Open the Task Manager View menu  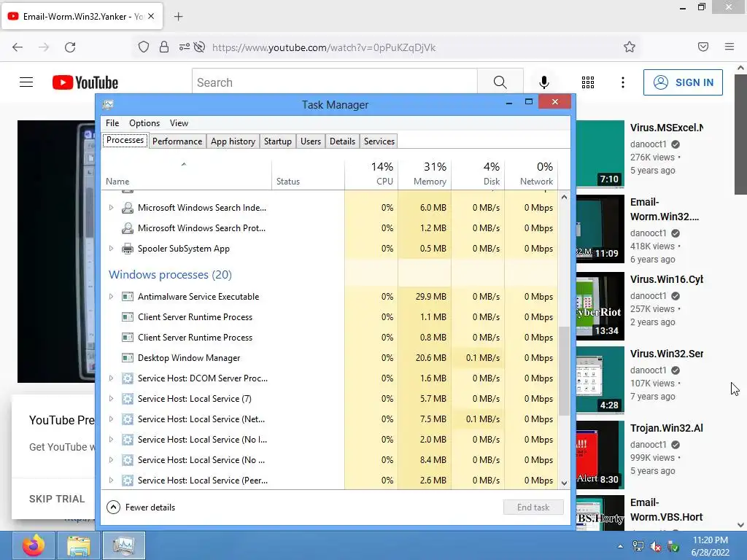click(179, 122)
